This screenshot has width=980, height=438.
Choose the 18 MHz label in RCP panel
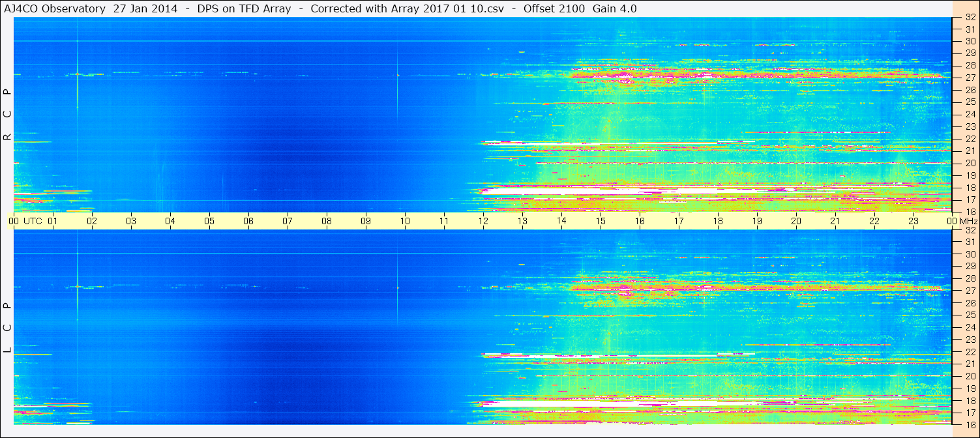pos(970,188)
